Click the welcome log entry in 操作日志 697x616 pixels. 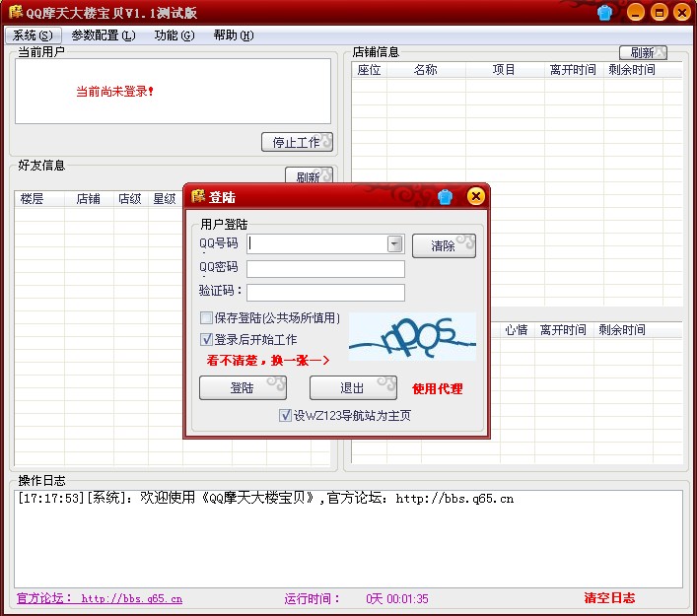(266, 499)
